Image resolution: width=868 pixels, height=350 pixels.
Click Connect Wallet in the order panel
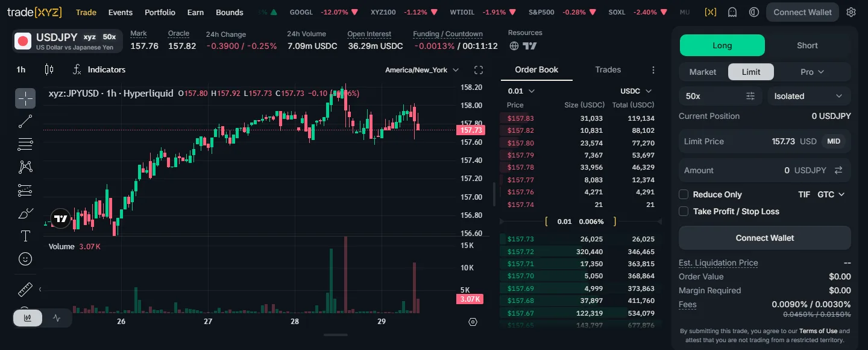click(x=765, y=238)
